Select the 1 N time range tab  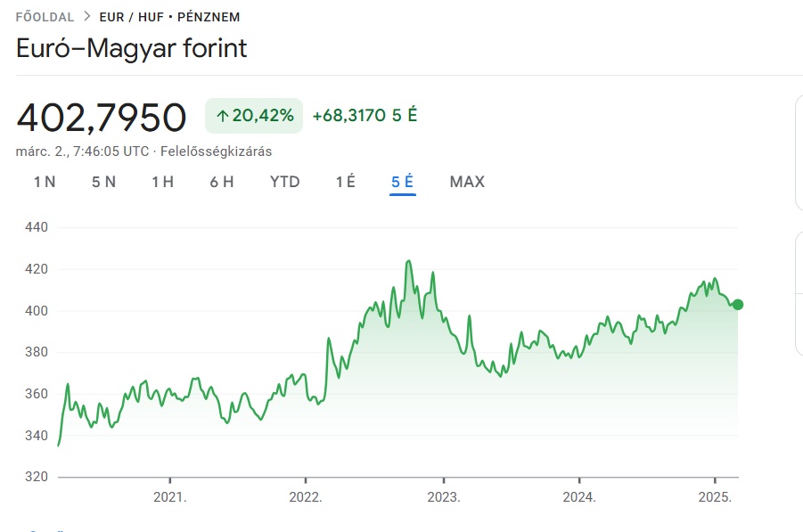pos(45,182)
